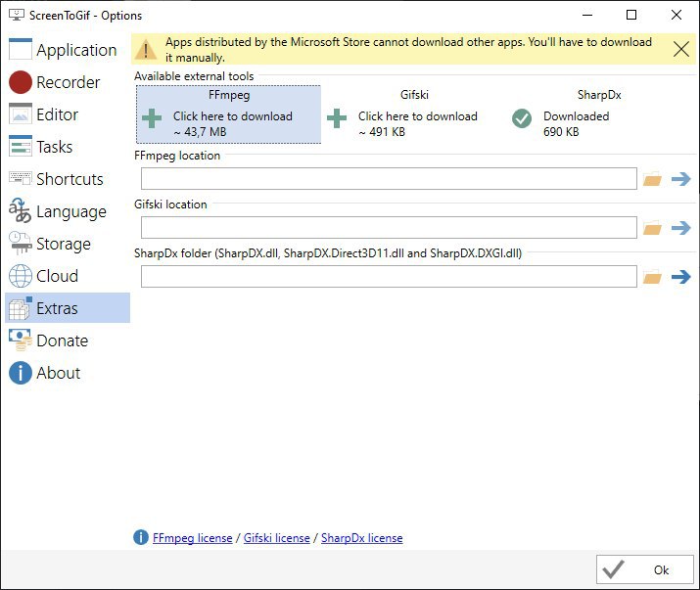Click the warning triangle icon

click(x=146, y=49)
